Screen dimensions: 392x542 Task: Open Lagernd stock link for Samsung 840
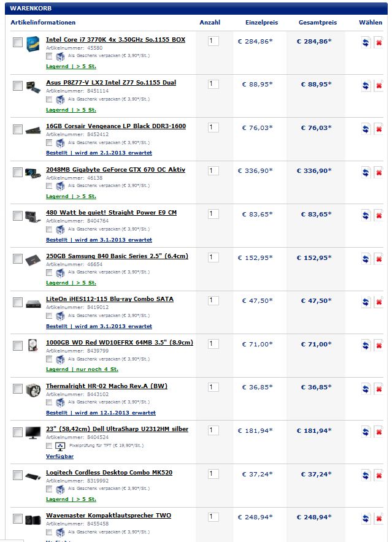(71, 283)
